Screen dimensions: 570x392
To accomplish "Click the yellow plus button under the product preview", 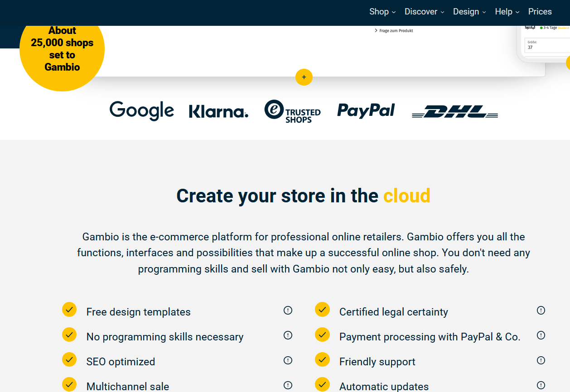I will (304, 77).
